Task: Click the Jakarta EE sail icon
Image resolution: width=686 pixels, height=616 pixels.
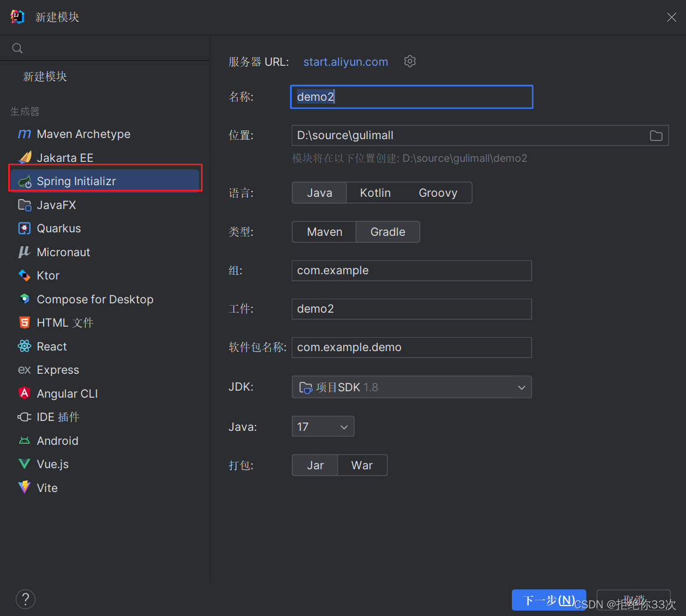Action: click(x=25, y=158)
